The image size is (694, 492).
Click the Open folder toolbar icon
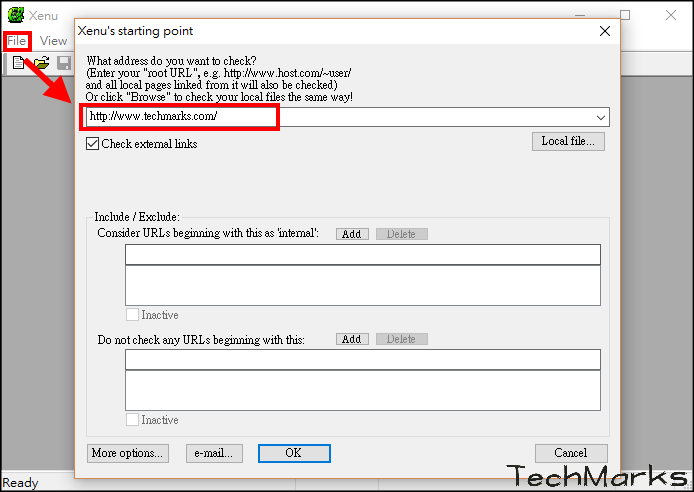click(x=41, y=63)
